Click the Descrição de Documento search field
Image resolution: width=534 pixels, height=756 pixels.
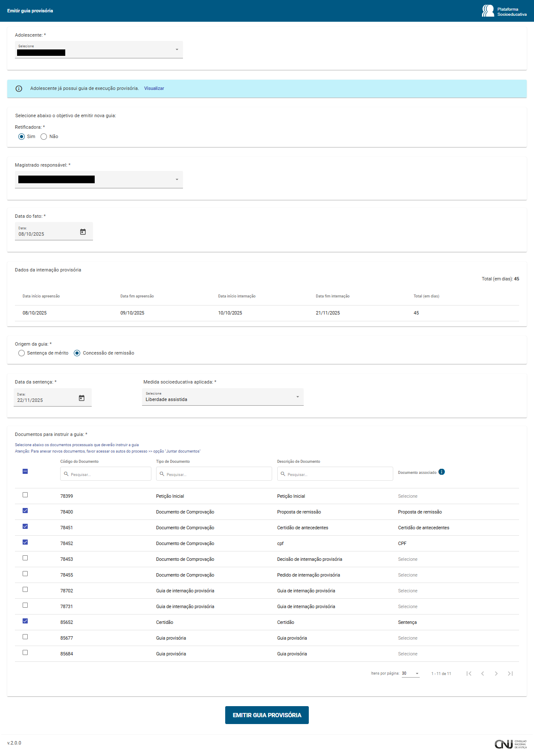tap(335, 474)
